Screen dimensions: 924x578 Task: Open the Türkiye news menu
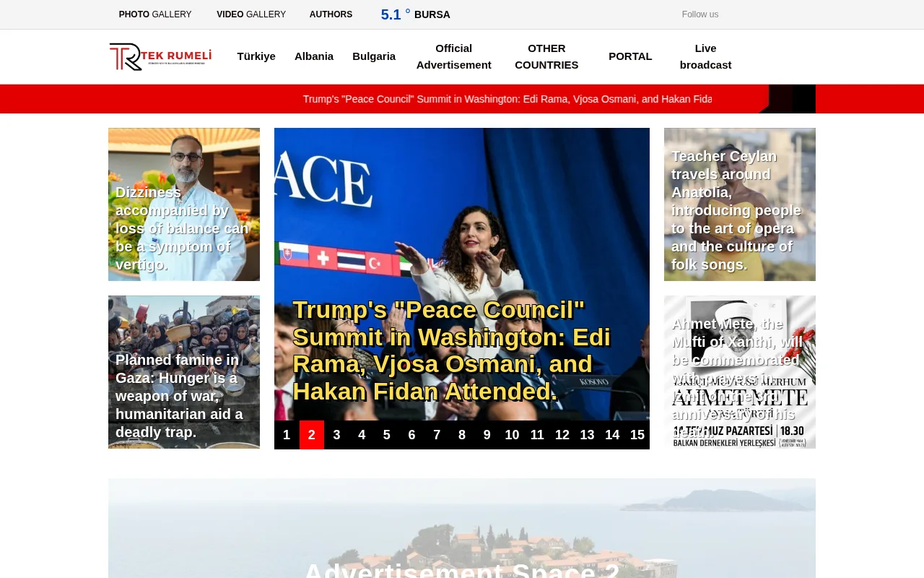click(256, 56)
